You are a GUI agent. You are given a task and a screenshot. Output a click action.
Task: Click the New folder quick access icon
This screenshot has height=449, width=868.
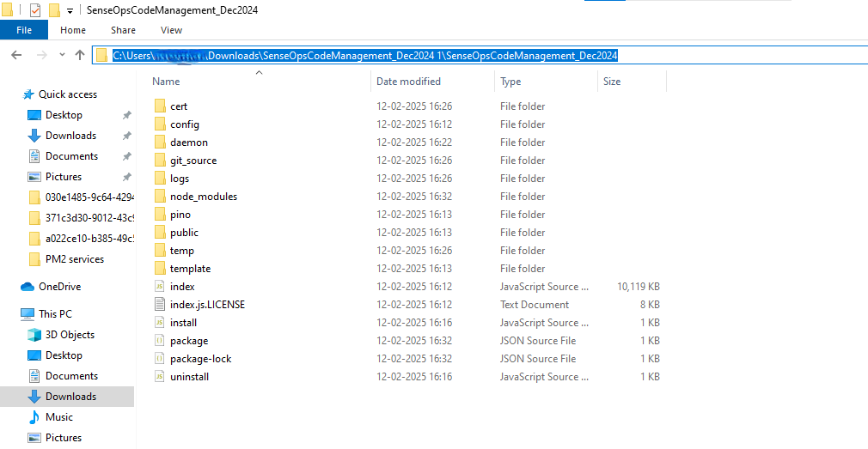[53, 10]
